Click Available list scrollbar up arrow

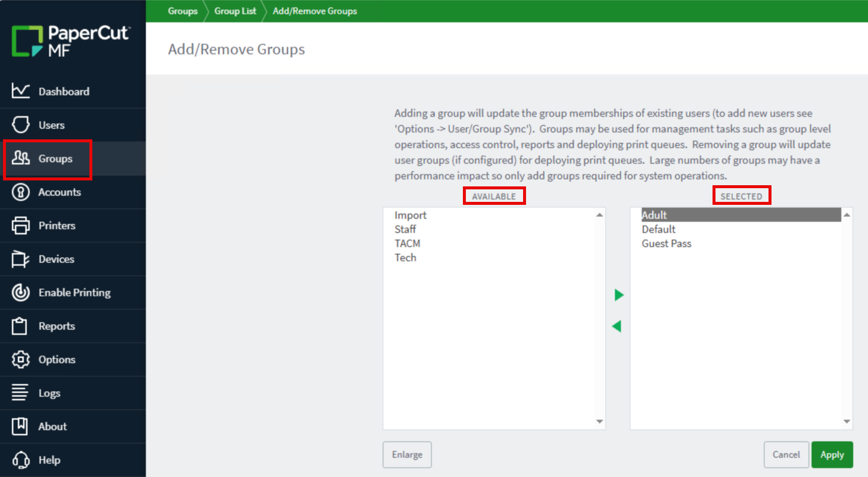click(x=600, y=215)
